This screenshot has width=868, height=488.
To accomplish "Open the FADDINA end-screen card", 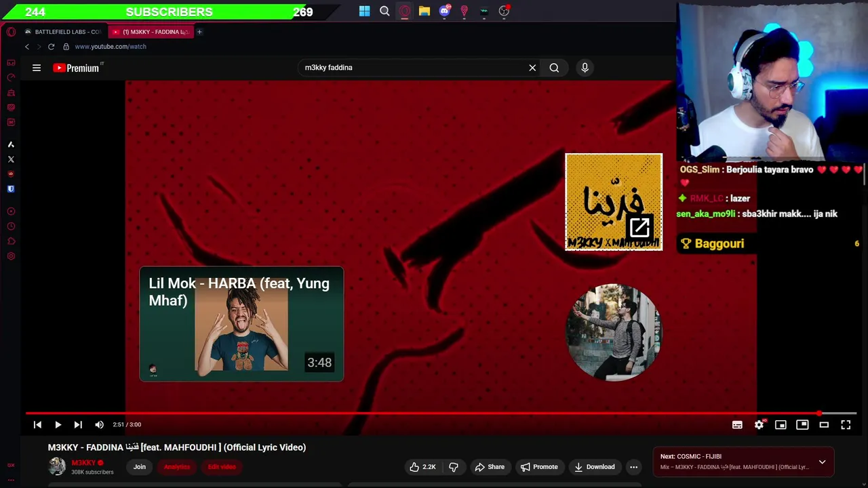I will click(x=614, y=202).
